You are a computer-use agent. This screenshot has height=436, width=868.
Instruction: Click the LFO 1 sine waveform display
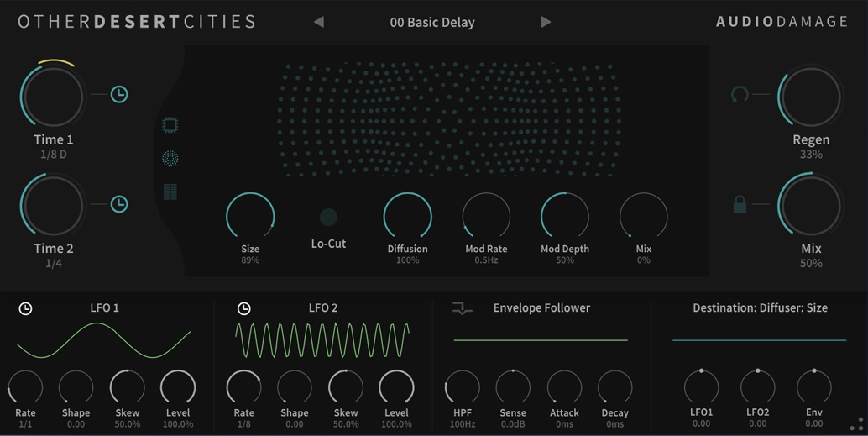tap(104, 340)
